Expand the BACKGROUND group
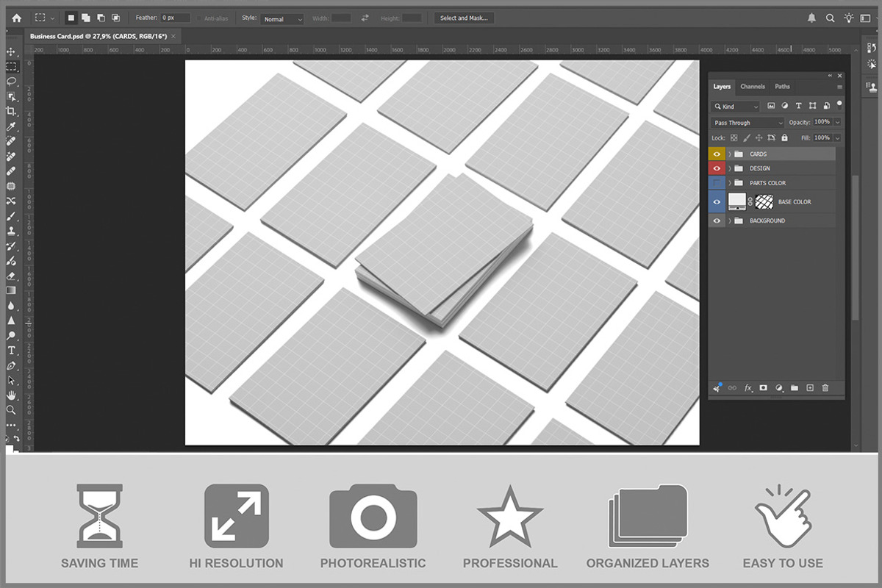 730,220
